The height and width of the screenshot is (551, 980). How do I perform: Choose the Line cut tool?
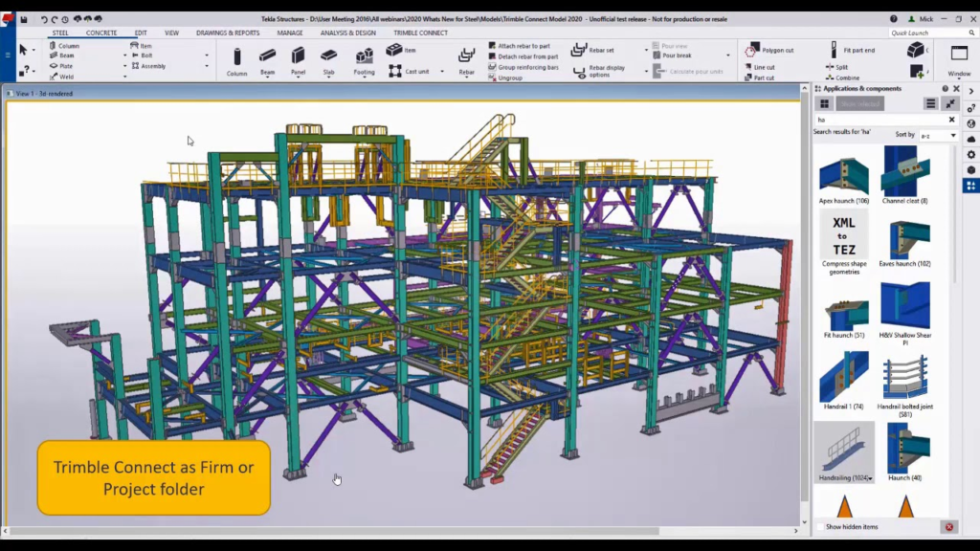point(760,67)
